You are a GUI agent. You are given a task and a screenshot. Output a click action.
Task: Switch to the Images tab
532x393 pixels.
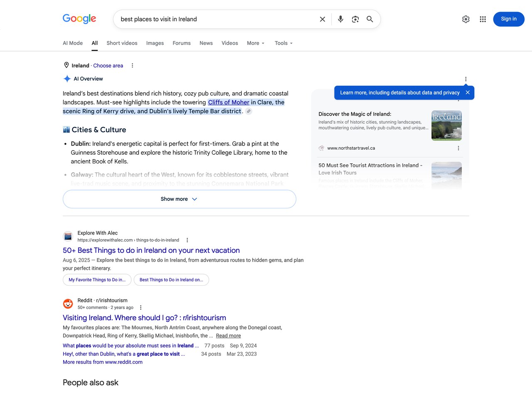pyautogui.click(x=155, y=43)
